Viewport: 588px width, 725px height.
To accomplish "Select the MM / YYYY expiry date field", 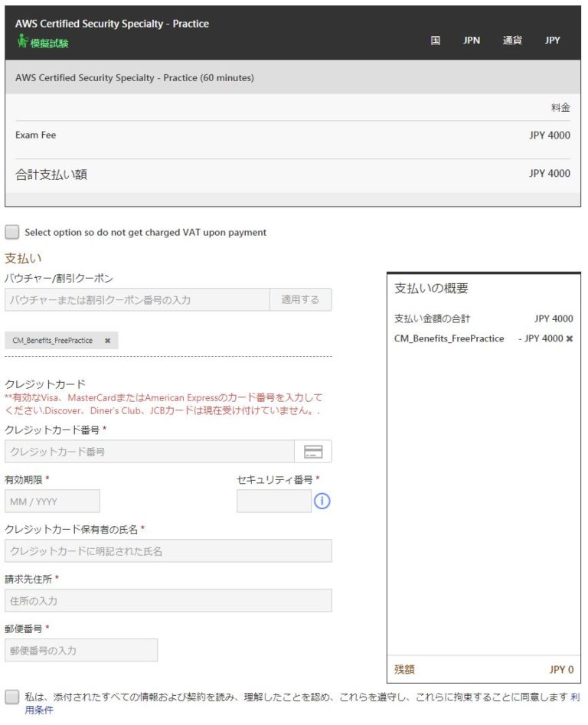I will (x=52, y=501).
